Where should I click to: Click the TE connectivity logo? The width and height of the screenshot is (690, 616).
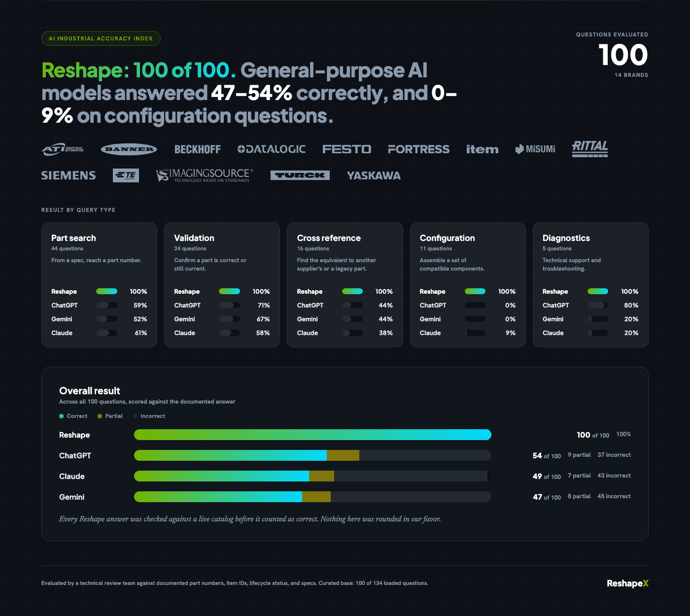pos(126,175)
